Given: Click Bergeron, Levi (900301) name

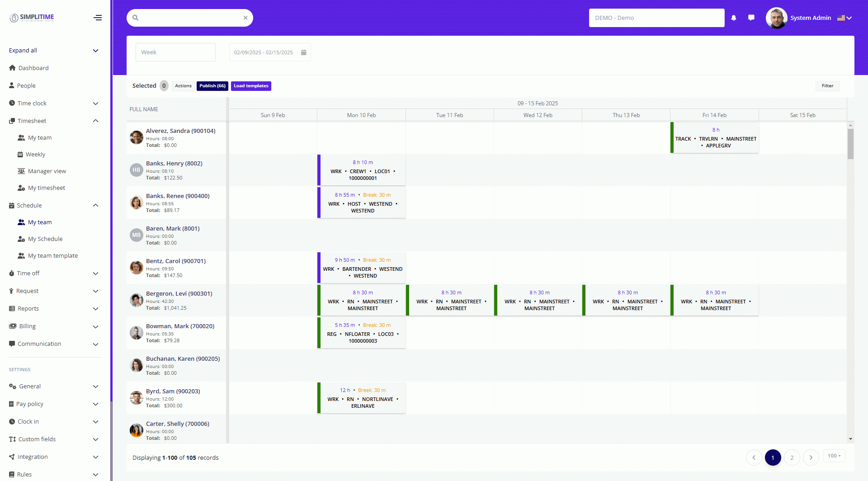Looking at the screenshot, I should tap(179, 293).
